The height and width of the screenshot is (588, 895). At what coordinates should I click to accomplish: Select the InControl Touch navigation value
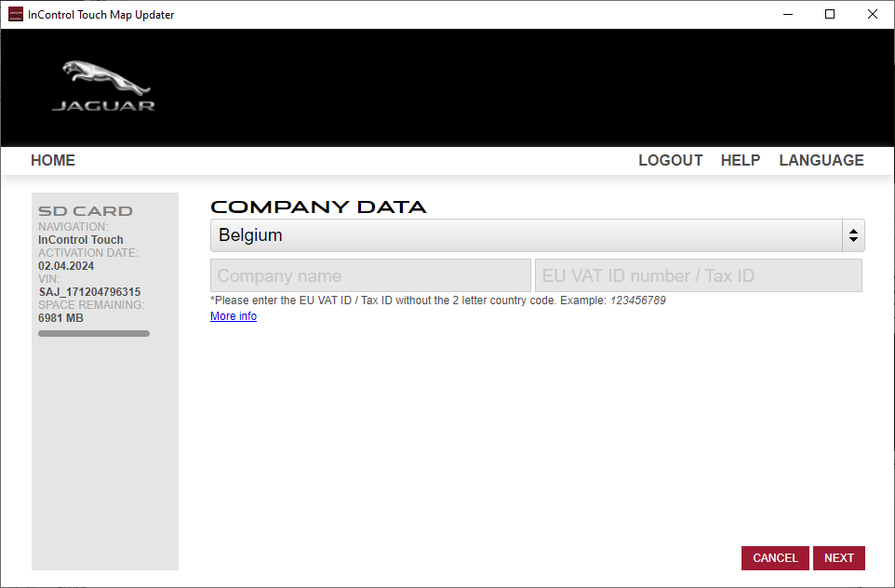(81, 240)
